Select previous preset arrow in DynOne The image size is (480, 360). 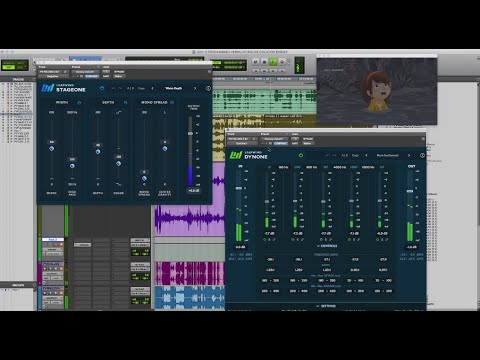[x=366, y=155]
